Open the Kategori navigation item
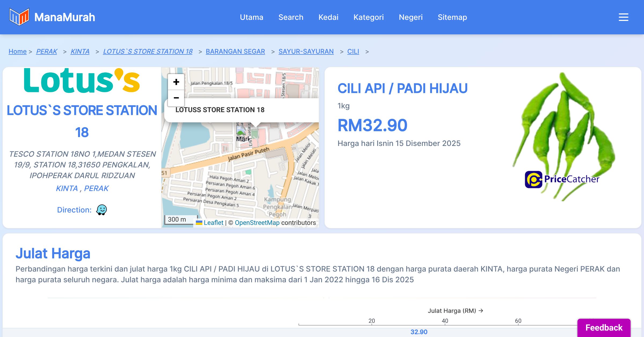 tap(368, 17)
